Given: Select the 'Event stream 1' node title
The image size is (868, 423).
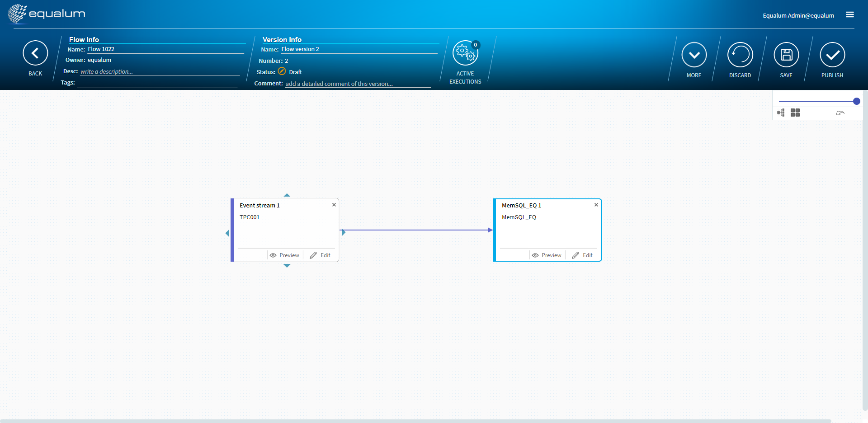Looking at the screenshot, I should click(x=259, y=206).
